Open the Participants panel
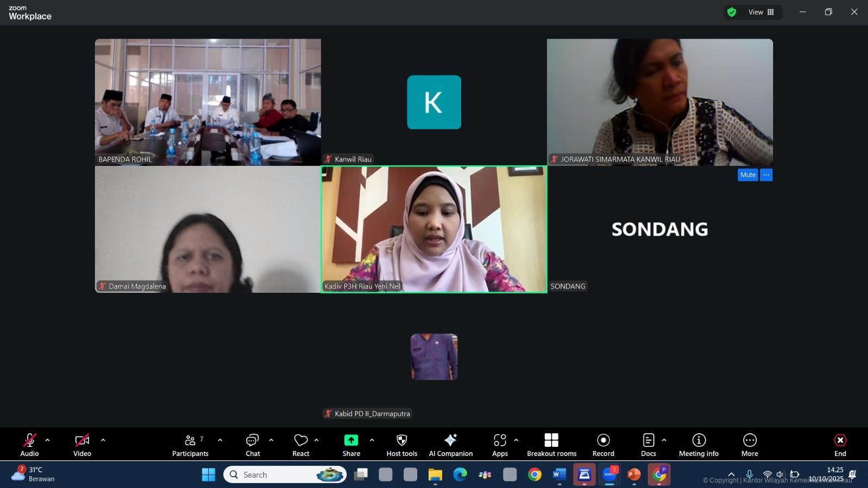 [x=190, y=445]
